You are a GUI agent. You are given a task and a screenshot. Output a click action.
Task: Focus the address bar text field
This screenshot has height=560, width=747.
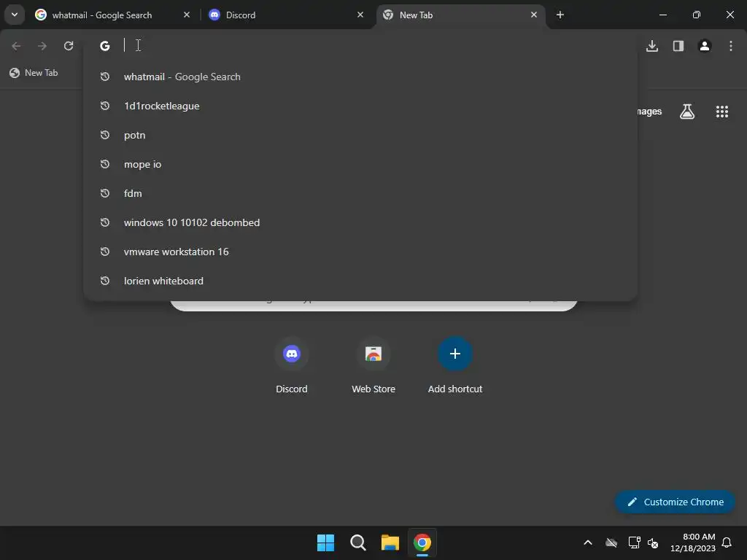click(x=362, y=46)
